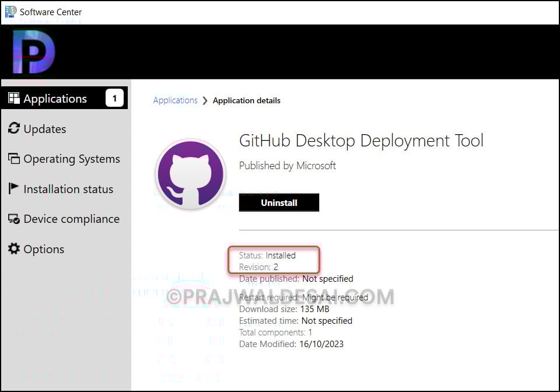Return via the Applications breadcrumb link

[176, 100]
